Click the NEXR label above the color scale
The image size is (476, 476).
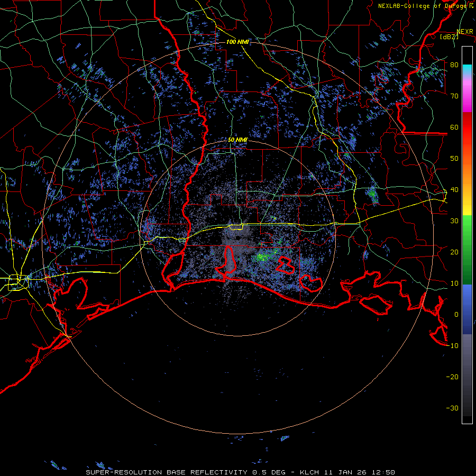(x=465, y=32)
